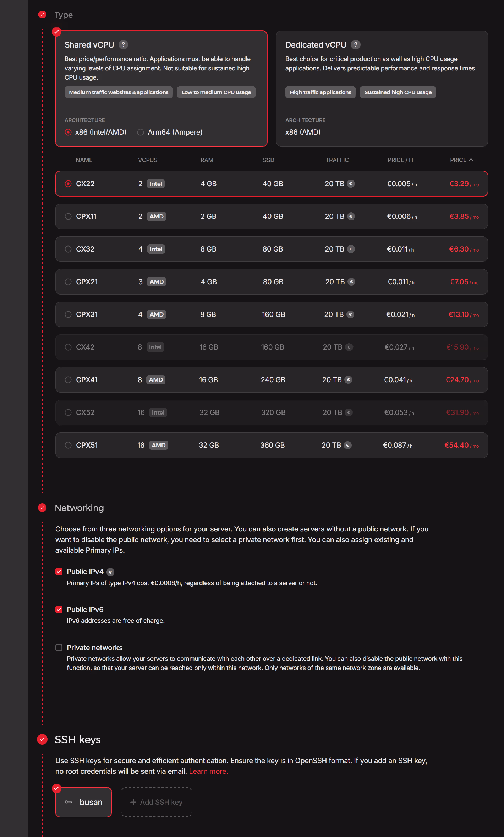Sort server list by RAM column
The width and height of the screenshot is (504, 837).
coord(207,160)
